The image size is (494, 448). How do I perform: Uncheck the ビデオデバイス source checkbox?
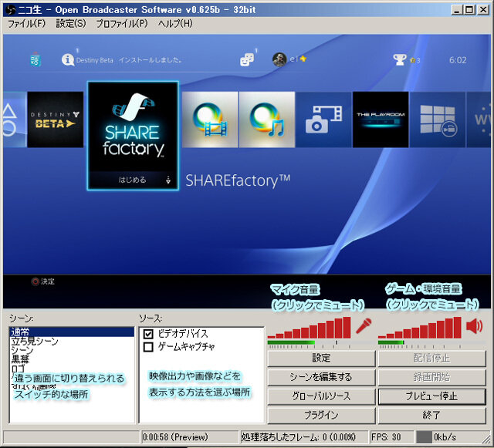pyautogui.click(x=148, y=334)
